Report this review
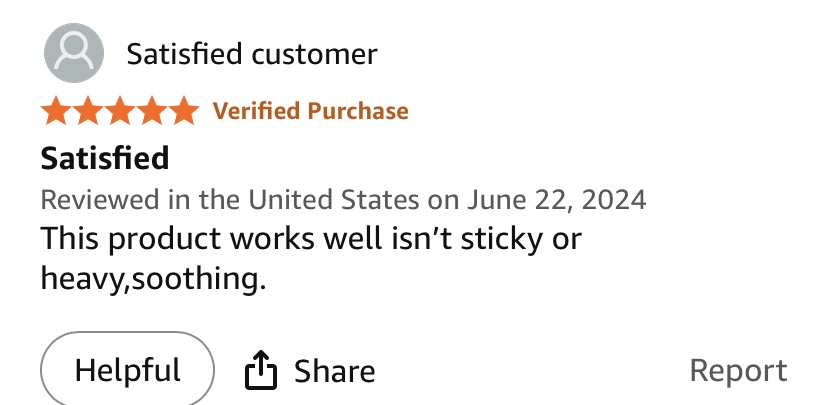The width and height of the screenshot is (828, 405). [x=738, y=371]
